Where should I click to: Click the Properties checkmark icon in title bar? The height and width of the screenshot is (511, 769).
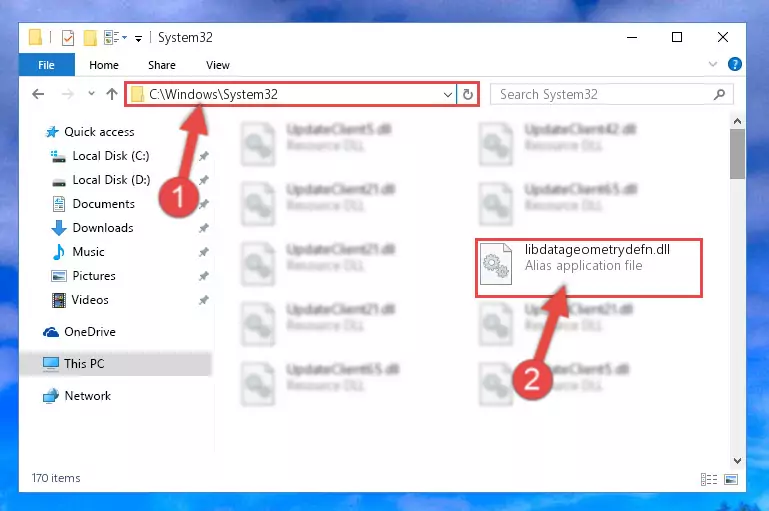[68, 38]
